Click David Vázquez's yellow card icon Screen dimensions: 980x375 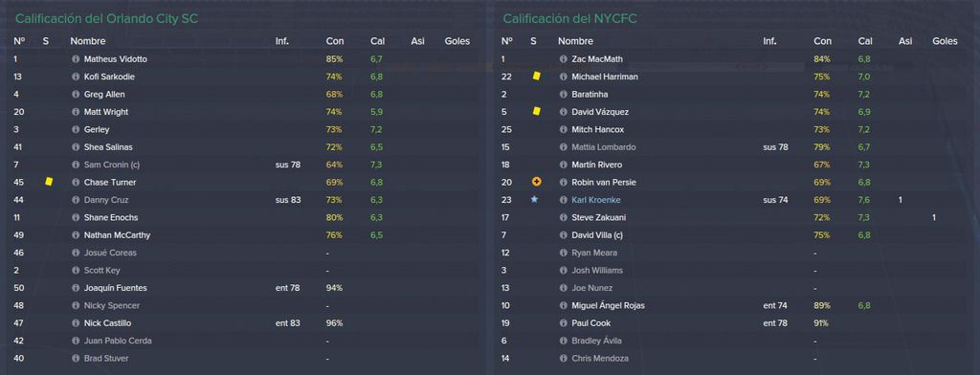coord(536,111)
